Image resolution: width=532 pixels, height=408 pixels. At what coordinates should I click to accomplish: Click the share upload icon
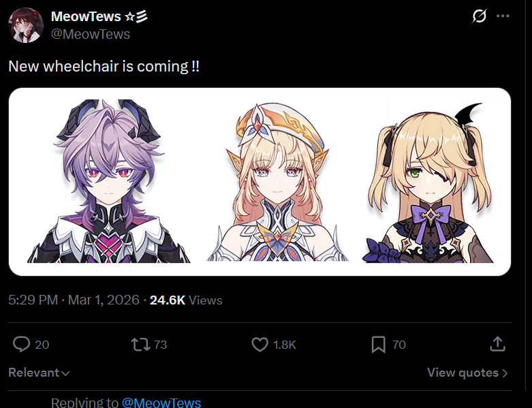[498, 344]
